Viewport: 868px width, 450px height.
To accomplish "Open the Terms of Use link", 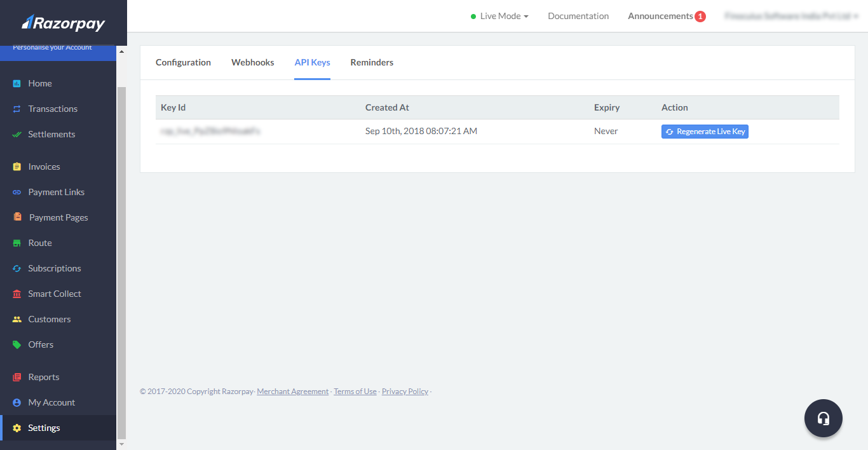I will pyautogui.click(x=355, y=392).
